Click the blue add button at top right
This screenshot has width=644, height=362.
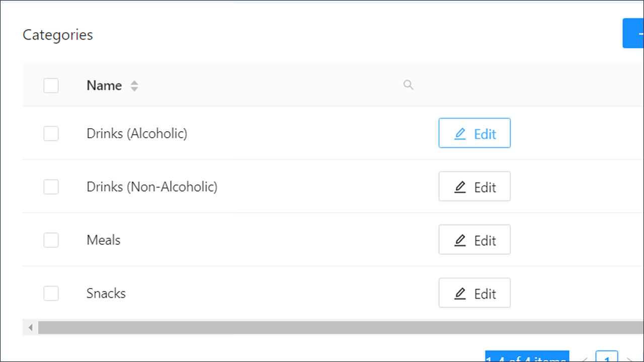[x=633, y=33]
